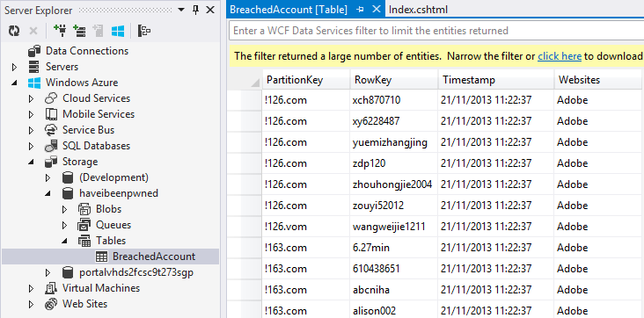
Task: Click the Storage cylinder icon
Action: pyautogui.click(x=51, y=162)
